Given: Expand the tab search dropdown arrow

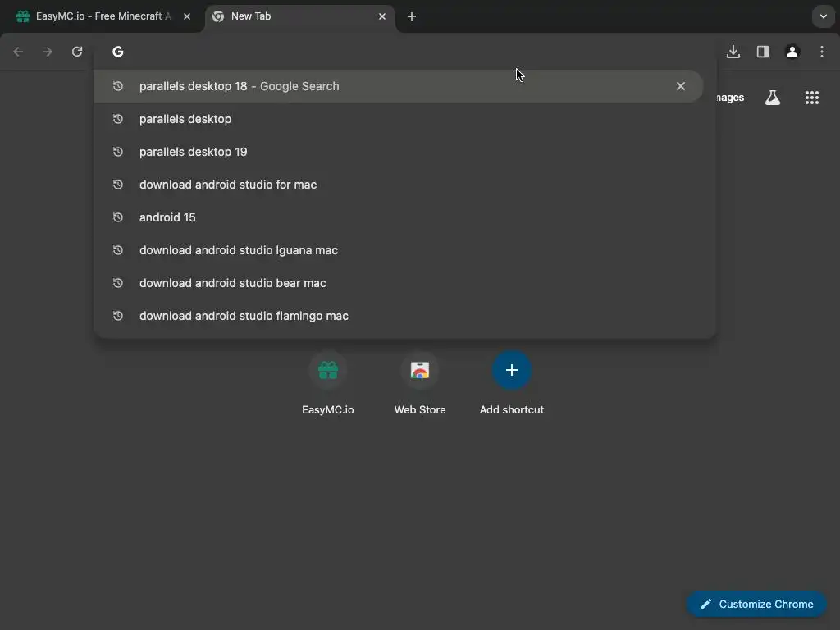Looking at the screenshot, I should point(824,16).
